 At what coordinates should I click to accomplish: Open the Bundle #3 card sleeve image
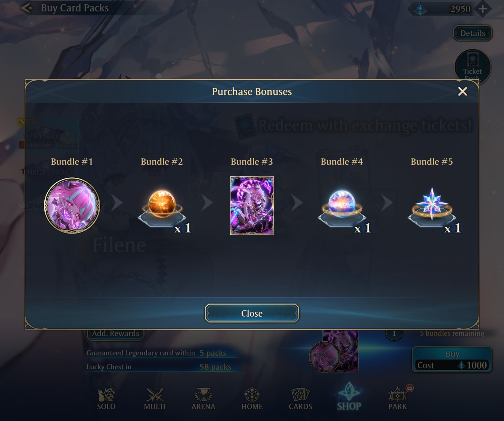tap(252, 205)
